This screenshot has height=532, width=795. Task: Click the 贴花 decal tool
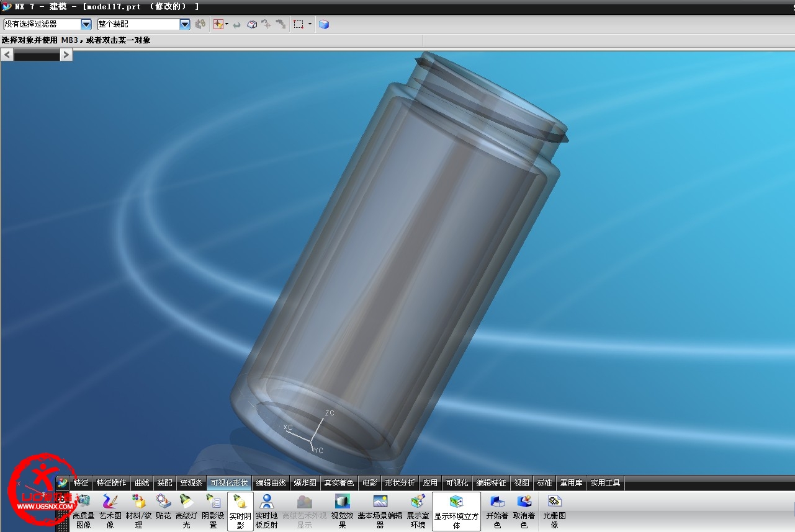tap(163, 507)
